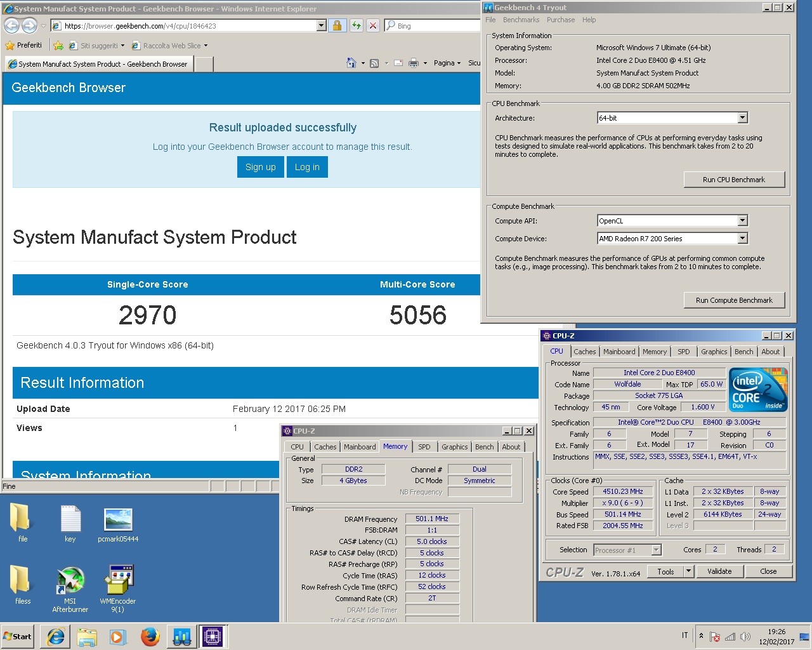
Task: Open Preferiti favorites star
Action: click(x=23, y=46)
